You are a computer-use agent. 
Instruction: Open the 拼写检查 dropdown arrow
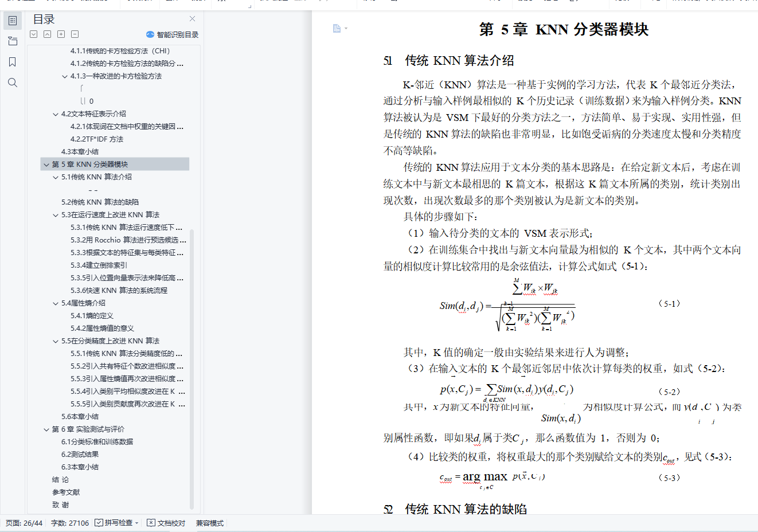(x=136, y=523)
